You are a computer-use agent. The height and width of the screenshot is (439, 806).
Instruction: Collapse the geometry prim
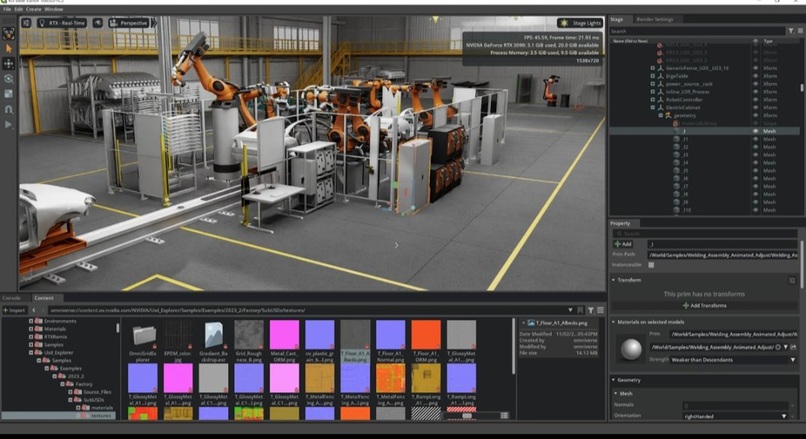click(x=661, y=116)
